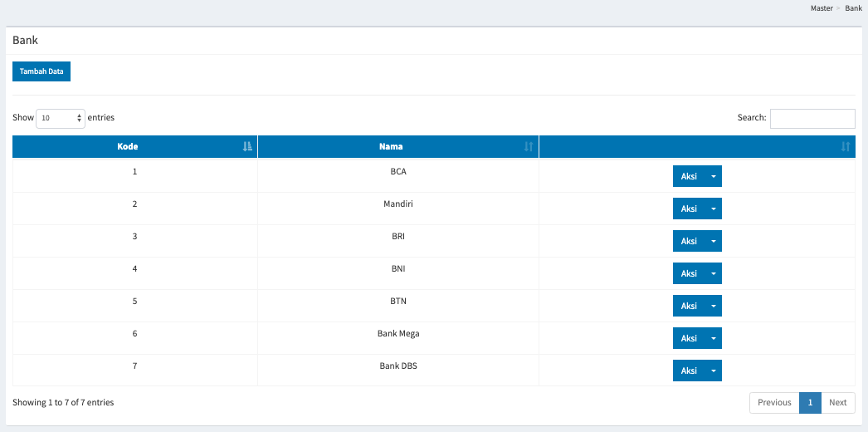The height and width of the screenshot is (432, 868).
Task: Expand the Aksi dropdown caret for Mandiri
Action: pyautogui.click(x=714, y=209)
